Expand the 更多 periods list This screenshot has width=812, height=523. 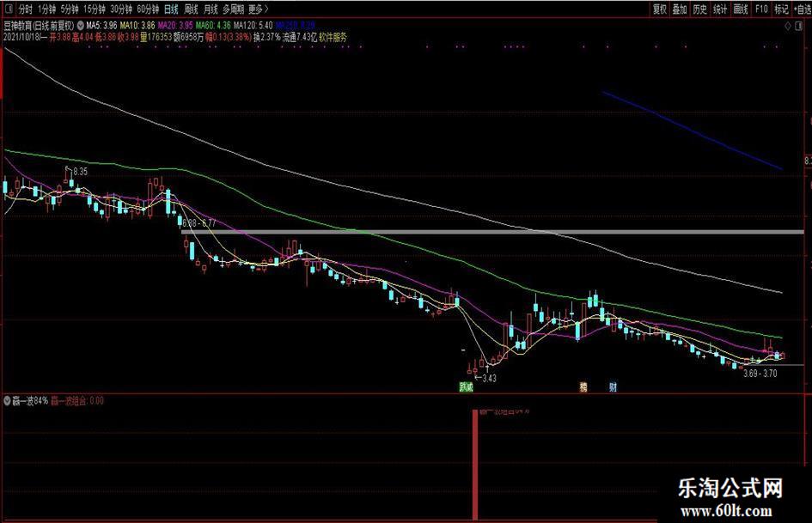pos(258,9)
